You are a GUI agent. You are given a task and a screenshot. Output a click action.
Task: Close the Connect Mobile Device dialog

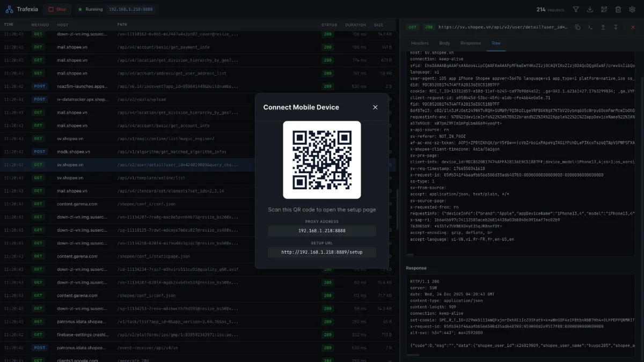click(375, 107)
